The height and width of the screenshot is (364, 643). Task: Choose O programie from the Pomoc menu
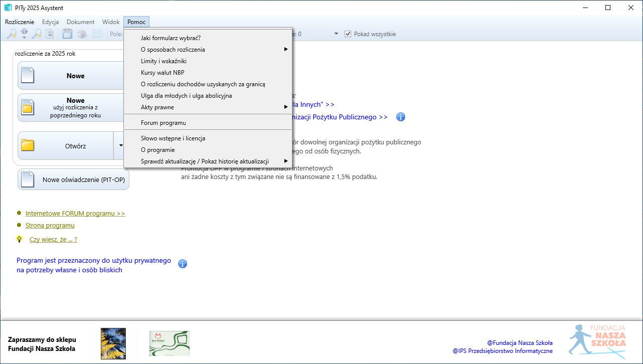157,150
